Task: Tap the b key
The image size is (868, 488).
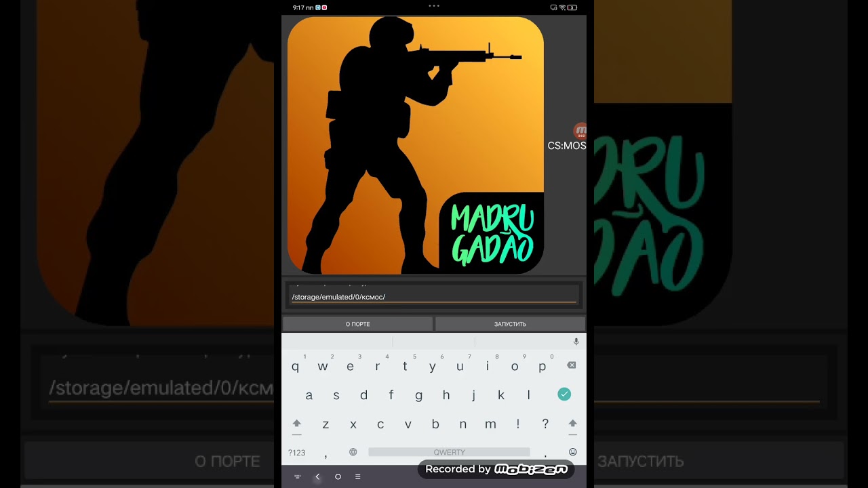Action: pos(435,424)
